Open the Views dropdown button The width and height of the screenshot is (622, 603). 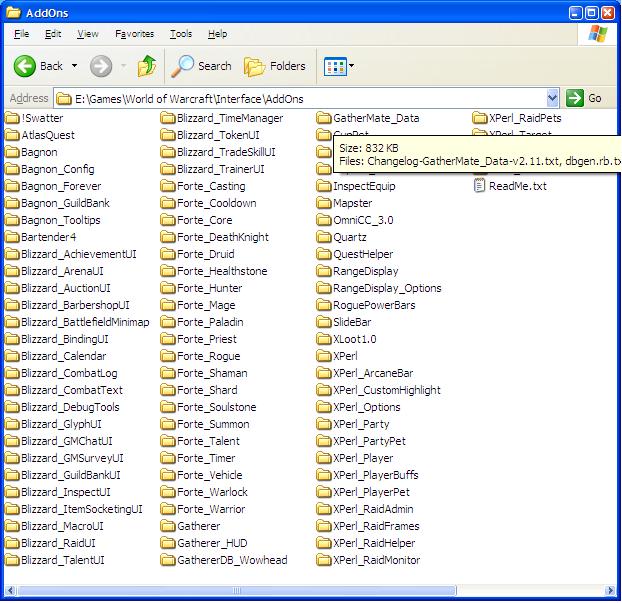point(339,66)
